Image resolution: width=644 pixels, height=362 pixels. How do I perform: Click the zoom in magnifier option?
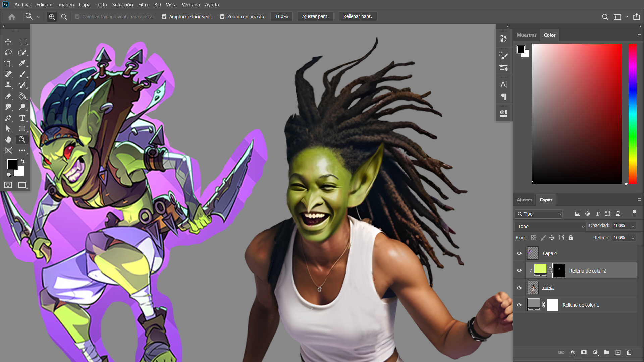point(52,17)
